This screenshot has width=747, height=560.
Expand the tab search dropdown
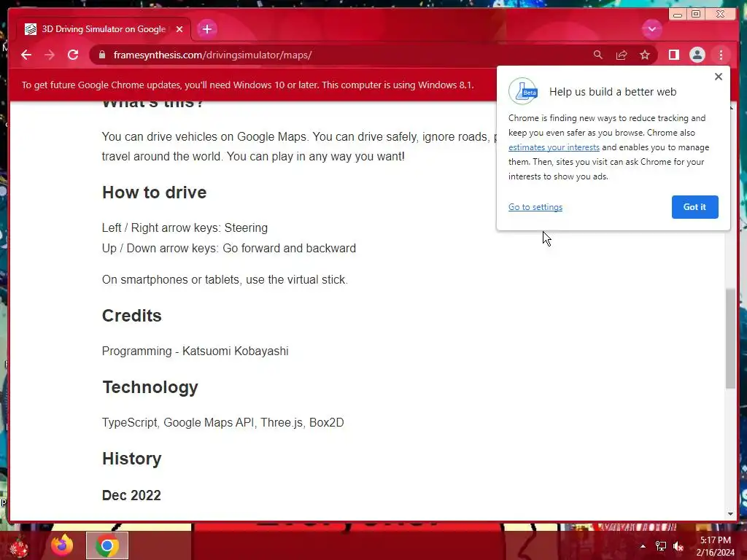(651, 29)
